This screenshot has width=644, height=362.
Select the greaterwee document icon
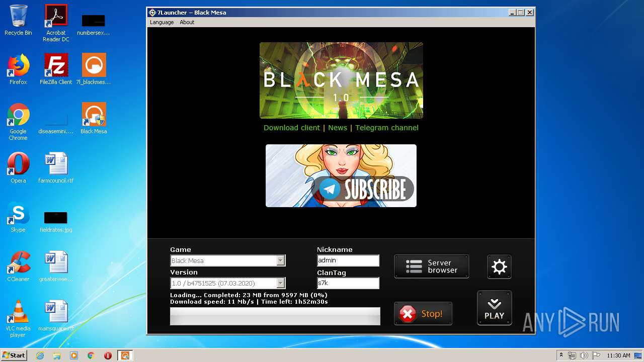[56, 266]
